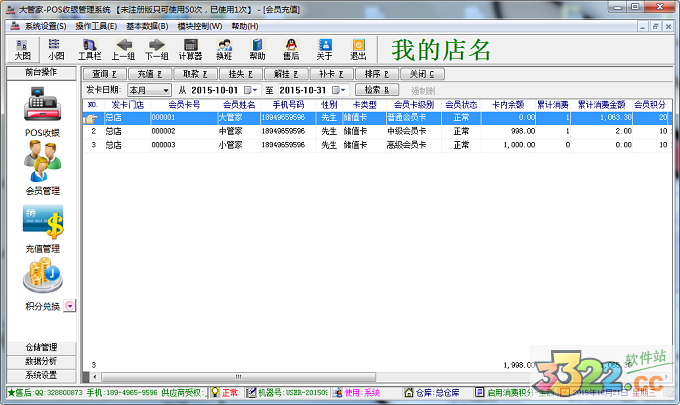Viewport: 680px width, 405px height.
Task: Click the 充值管理 recharge management icon
Action: (42, 223)
